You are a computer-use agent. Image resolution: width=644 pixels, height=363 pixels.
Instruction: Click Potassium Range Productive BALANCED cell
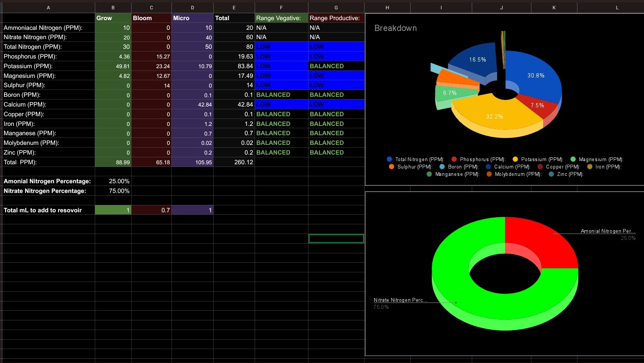pos(336,66)
